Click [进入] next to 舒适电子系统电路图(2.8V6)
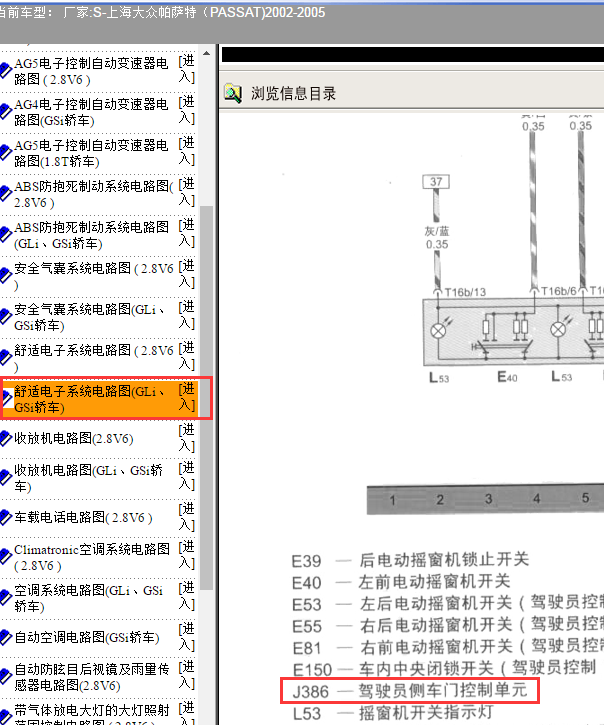Screen dimensions: 604x725 [187, 356]
